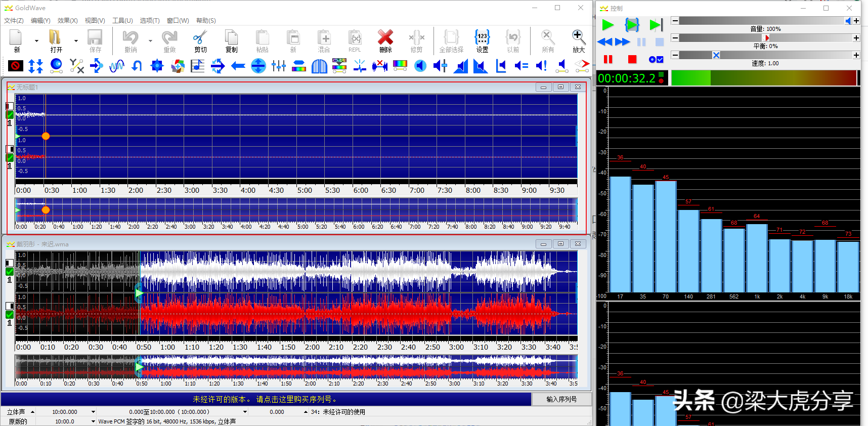Toggle top-window upper channel white box
Image resolution: width=868 pixels, height=426 pixels.
10,106
